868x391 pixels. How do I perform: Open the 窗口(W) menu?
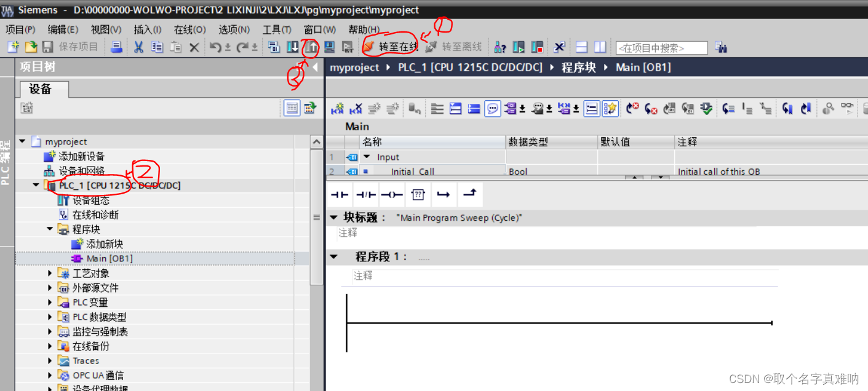pyautogui.click(x=320, y=30)
